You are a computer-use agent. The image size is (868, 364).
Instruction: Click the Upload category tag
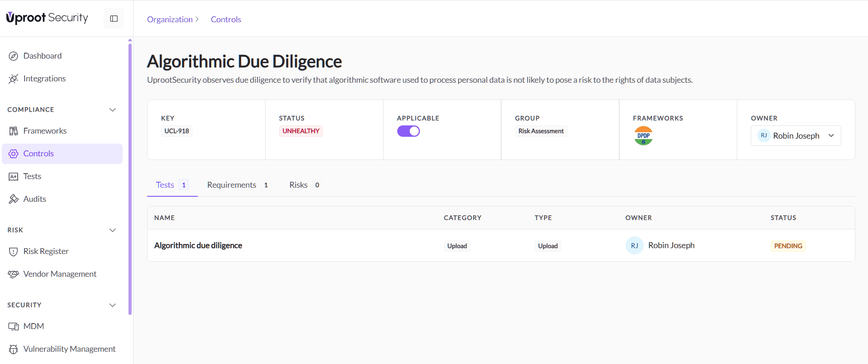[x=457, y=246]
